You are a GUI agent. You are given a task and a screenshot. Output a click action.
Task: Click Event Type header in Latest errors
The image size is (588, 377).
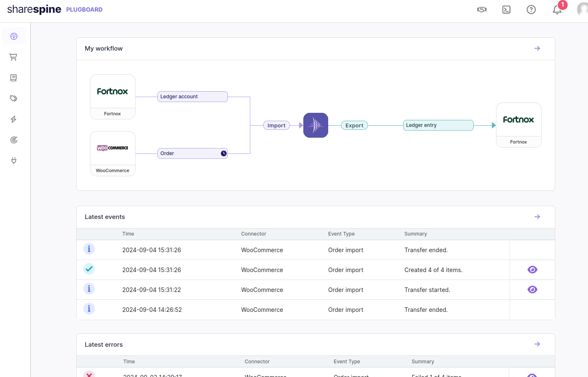pyautogui.click(x=347, y=362)
